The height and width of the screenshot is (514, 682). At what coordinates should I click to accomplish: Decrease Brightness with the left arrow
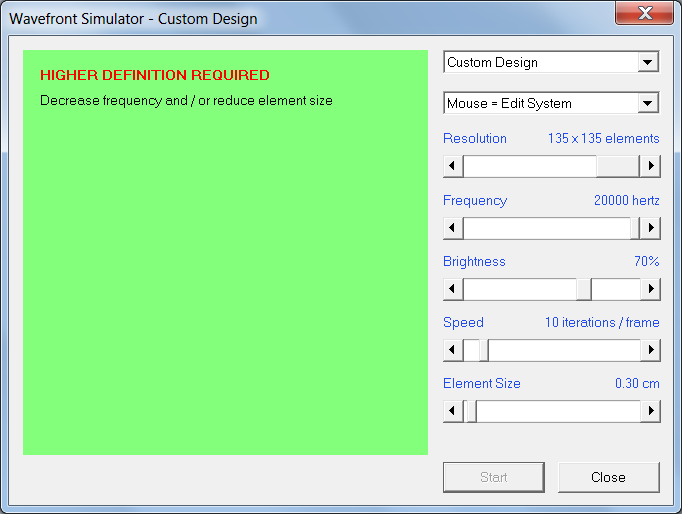coord(453,289)
